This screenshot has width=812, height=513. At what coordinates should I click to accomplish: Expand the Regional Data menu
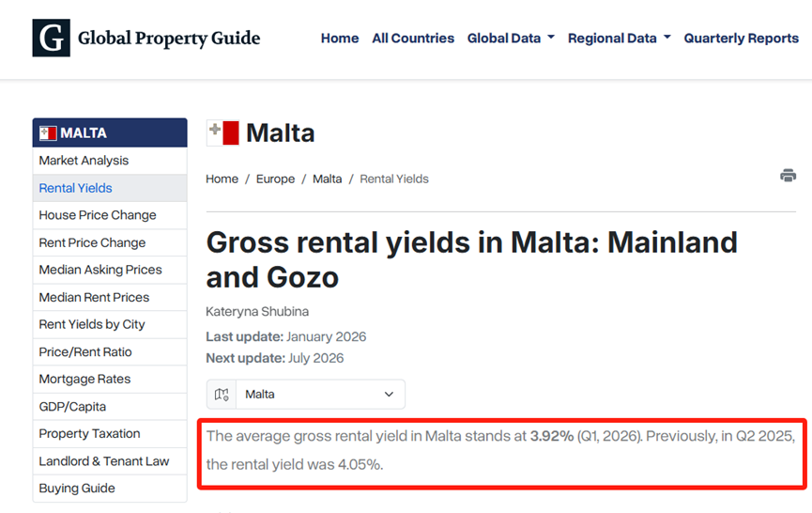point(619,39)
